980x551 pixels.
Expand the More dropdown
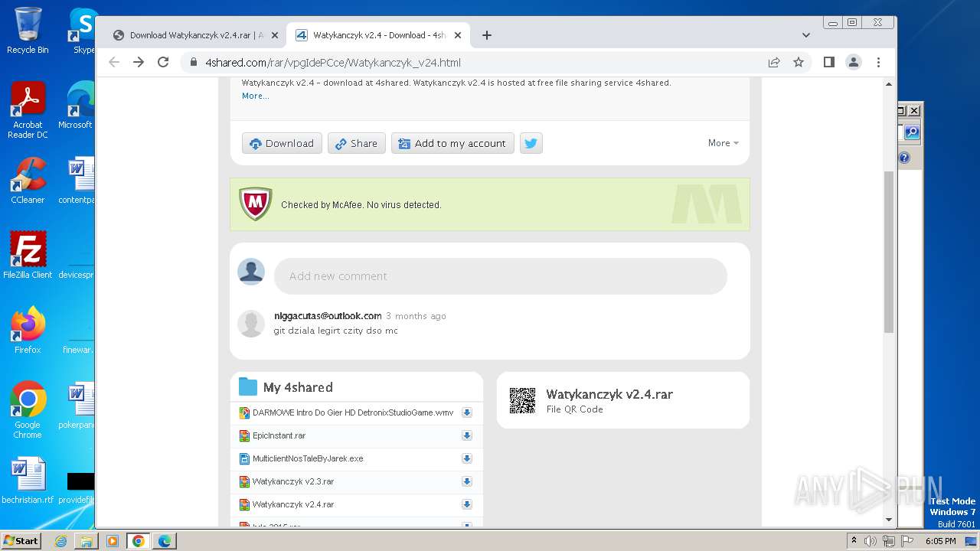click(724, 143)
